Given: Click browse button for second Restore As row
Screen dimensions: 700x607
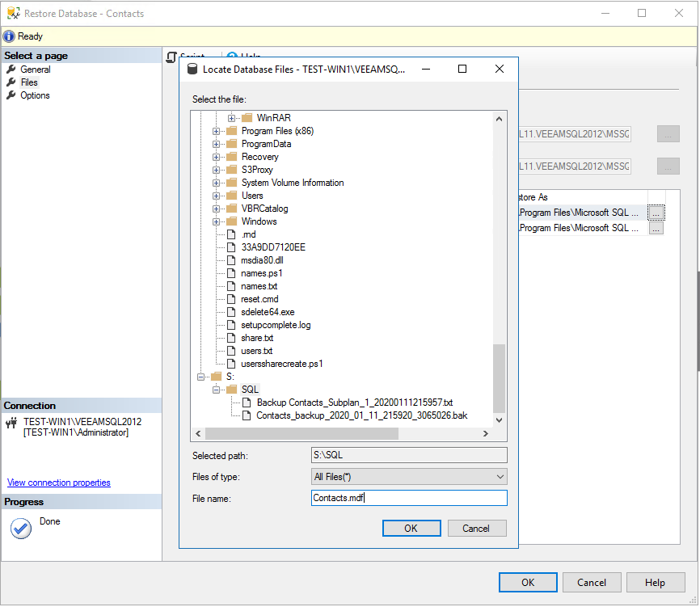Looking at the screenshot, I should click(x=656, y=229).
